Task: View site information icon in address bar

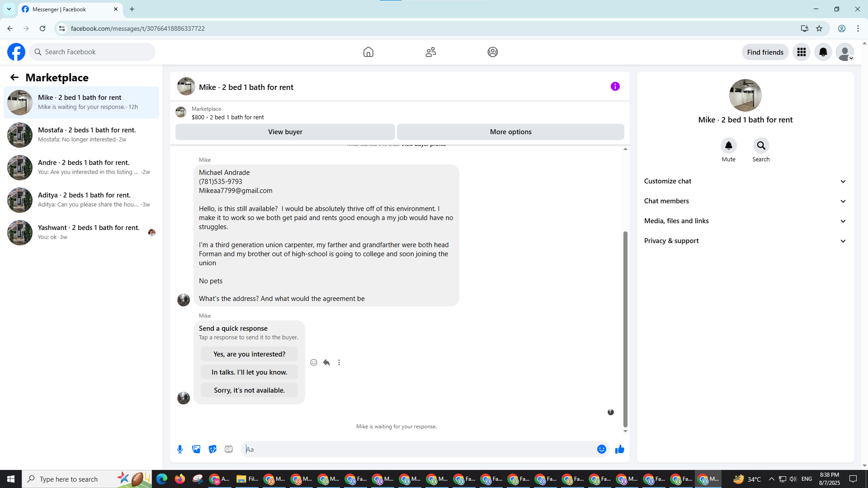Action: click(x=62, y=28)
